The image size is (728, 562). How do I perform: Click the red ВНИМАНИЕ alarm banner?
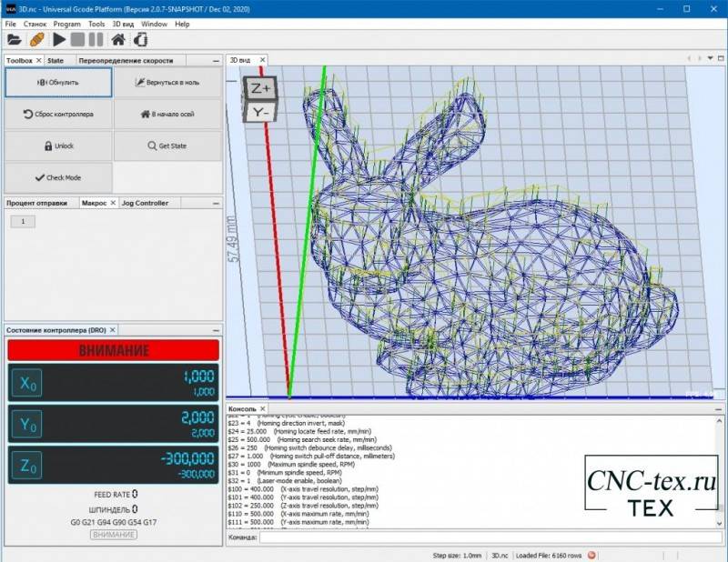(113, 350)
